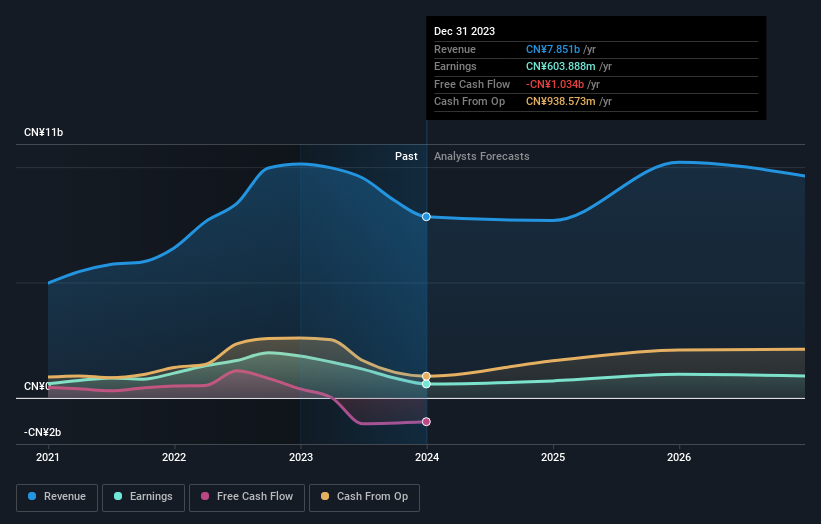This screenshot has width=821, height=524.
Task: Click the Past section label
Action: point(406,157)
